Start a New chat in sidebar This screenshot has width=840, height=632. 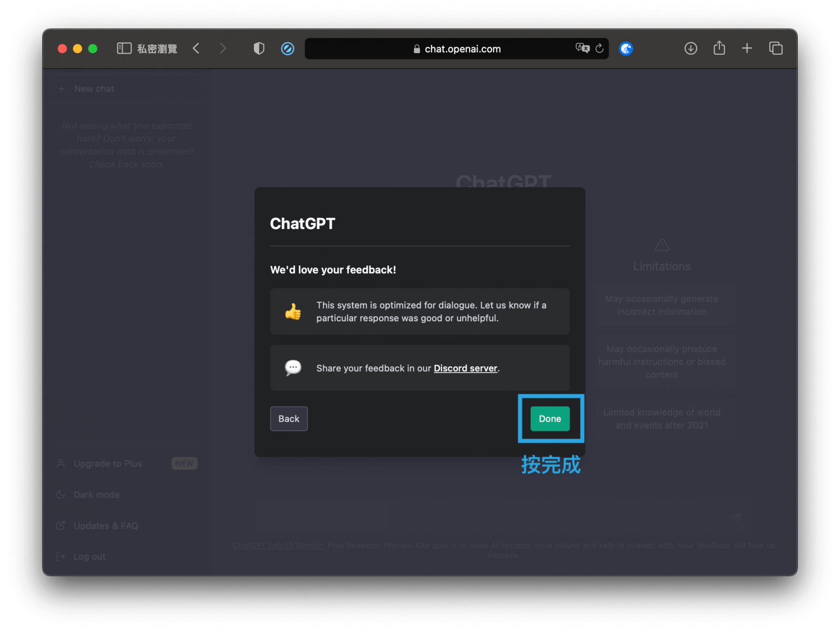tap(127, 88)
